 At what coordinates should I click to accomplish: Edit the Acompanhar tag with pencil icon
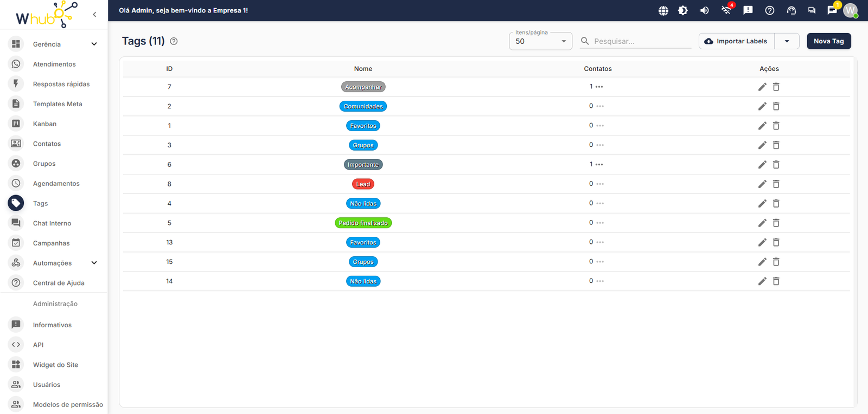762,87
